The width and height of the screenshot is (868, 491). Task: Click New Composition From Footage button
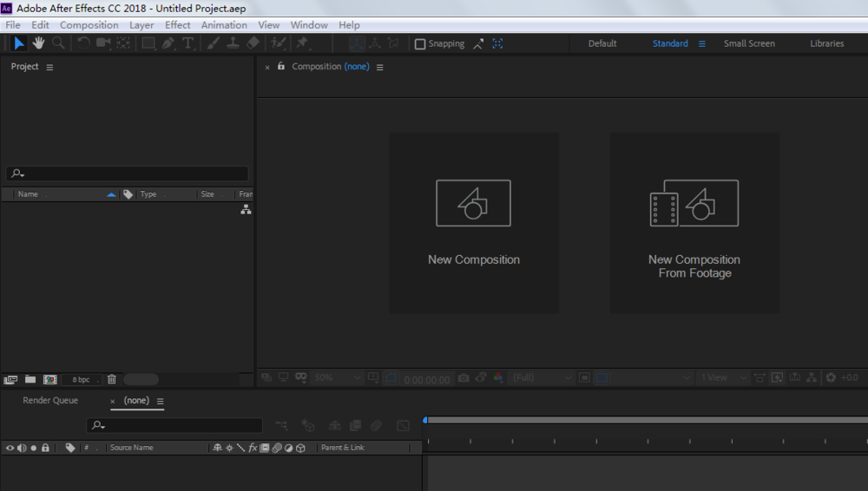pos(694,223)
